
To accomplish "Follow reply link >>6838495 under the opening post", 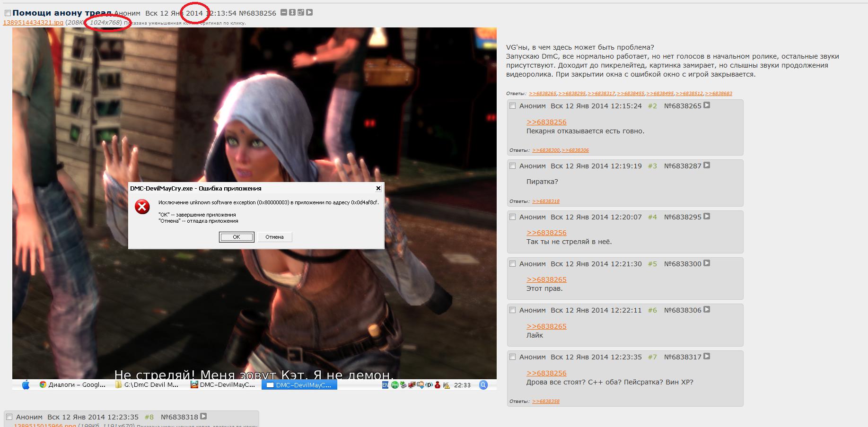I will pos(660,94).
